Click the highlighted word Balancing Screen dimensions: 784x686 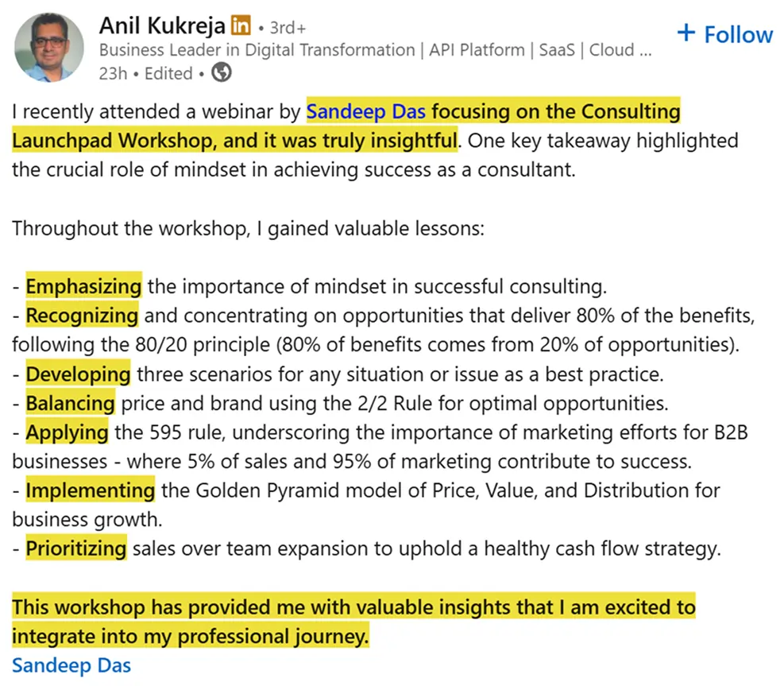[70, 403]
